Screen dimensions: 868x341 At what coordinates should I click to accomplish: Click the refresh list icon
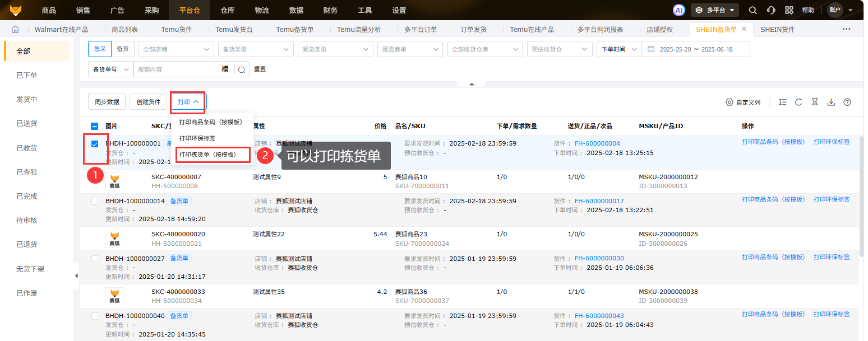(x=798, y=102)
